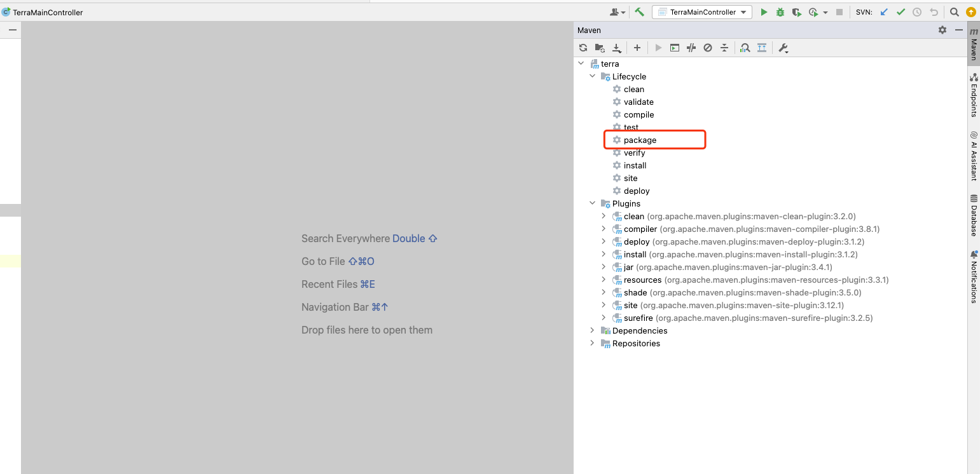The image size is (980, 474).
Task: Collapse the Plugins node
Action: [x=592, y=203]
